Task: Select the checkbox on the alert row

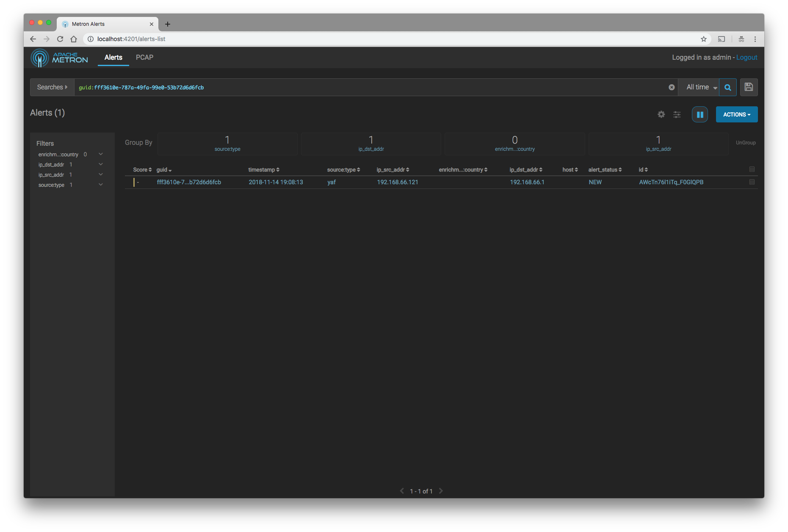Action: [x=752, y=182]
